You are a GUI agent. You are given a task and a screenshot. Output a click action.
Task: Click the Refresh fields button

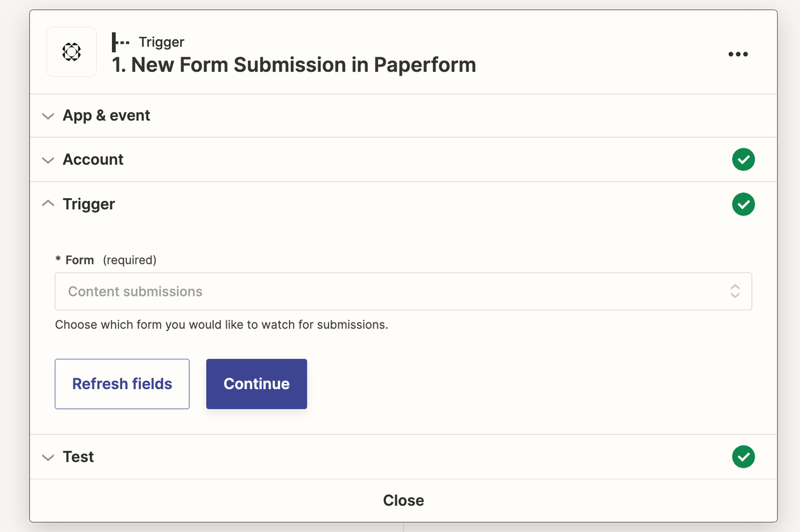point(122,384)
